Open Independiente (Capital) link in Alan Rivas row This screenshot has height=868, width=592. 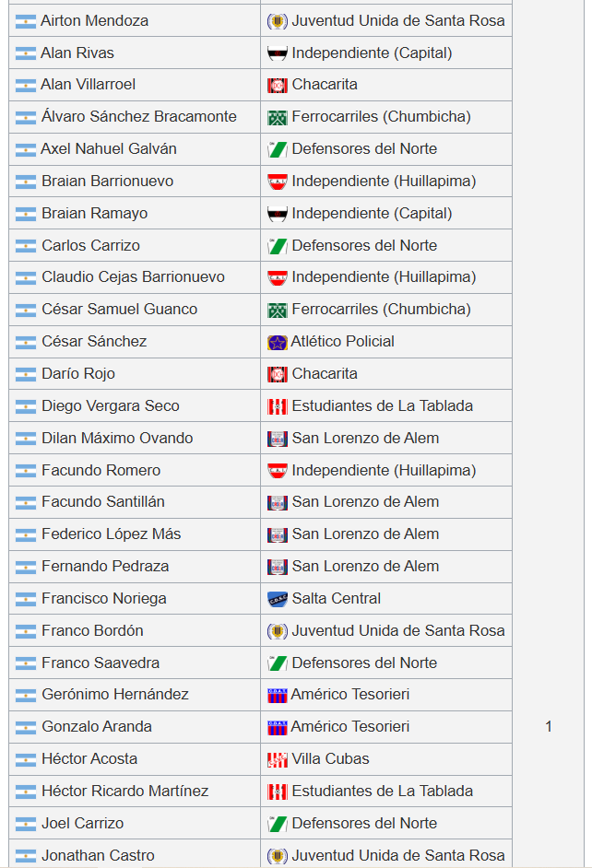[x=372, y=53]
